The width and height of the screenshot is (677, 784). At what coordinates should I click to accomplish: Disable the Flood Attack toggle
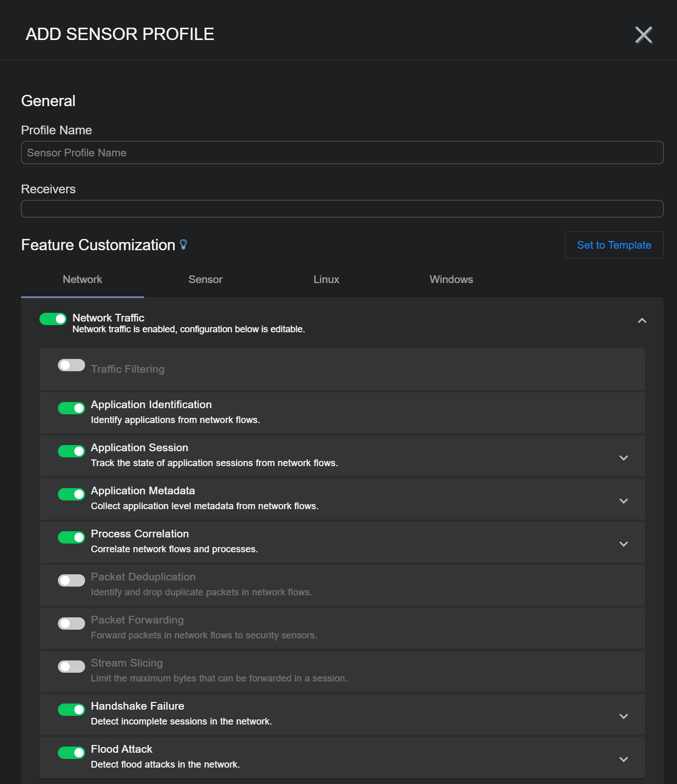71,753
